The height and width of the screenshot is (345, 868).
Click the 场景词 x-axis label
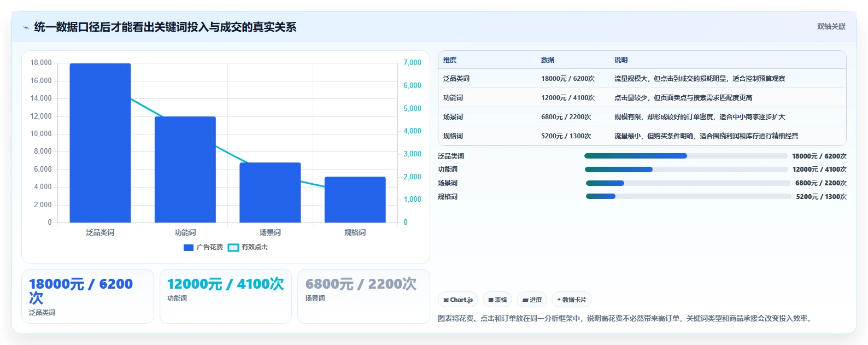[x=270, y=232]
